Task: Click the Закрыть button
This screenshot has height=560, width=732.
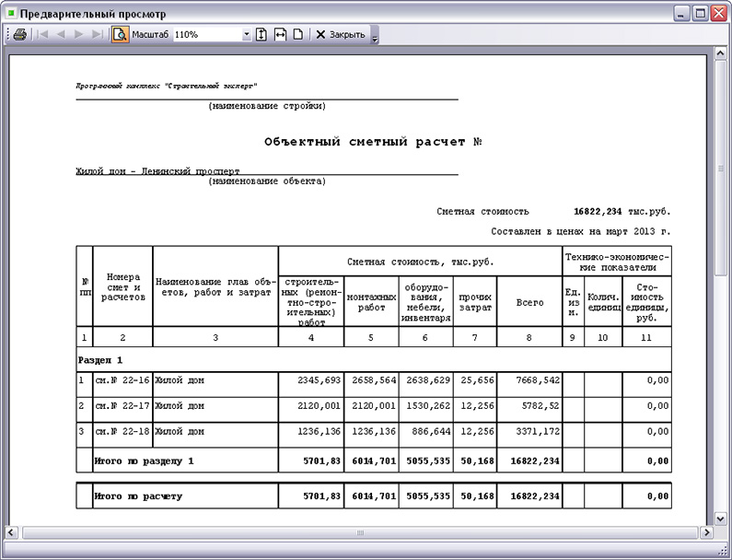Action: coord(340,35)
